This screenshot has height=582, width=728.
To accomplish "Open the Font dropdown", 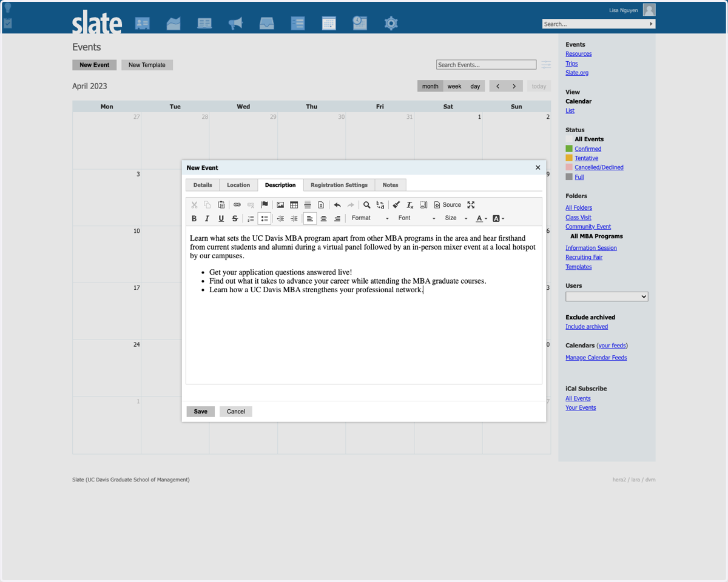I will click(x=417, y=218).
